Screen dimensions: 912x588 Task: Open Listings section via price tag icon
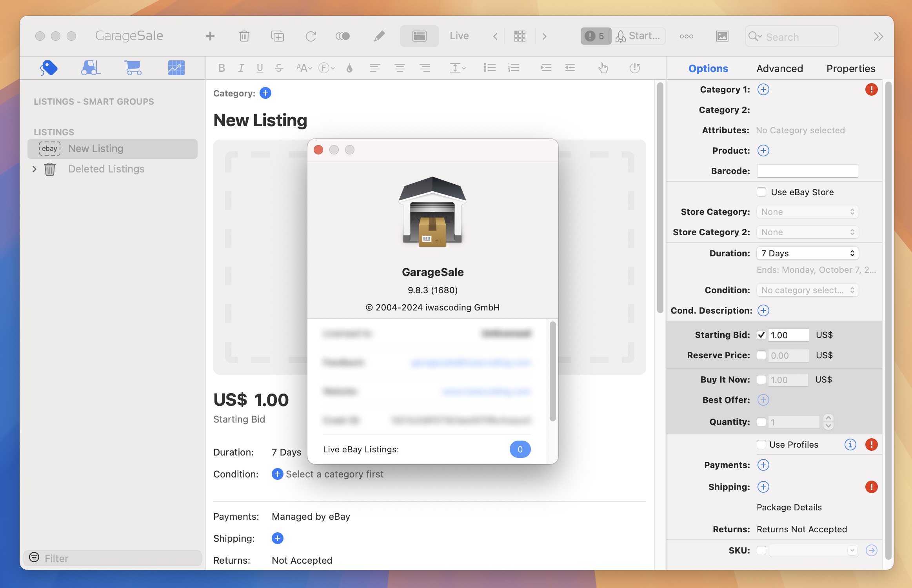click(x=49, y=68)
